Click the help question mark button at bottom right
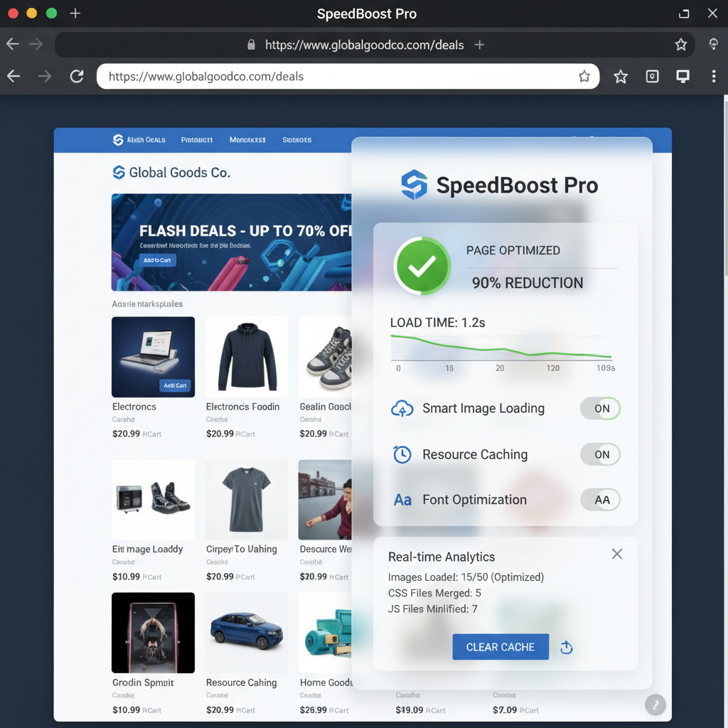Viewport: 728px width, 728px height. [x=655, y=705]
